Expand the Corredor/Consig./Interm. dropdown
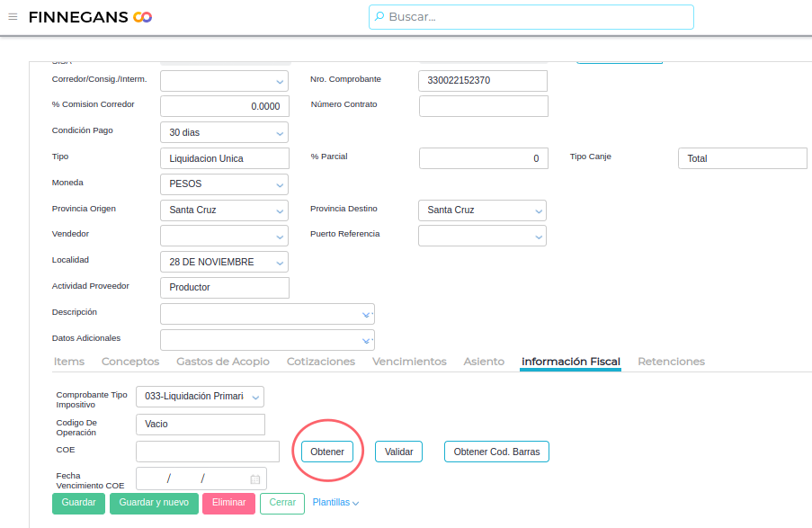The width and height of the screenshot is (812, 528). [x=280, y=81]
